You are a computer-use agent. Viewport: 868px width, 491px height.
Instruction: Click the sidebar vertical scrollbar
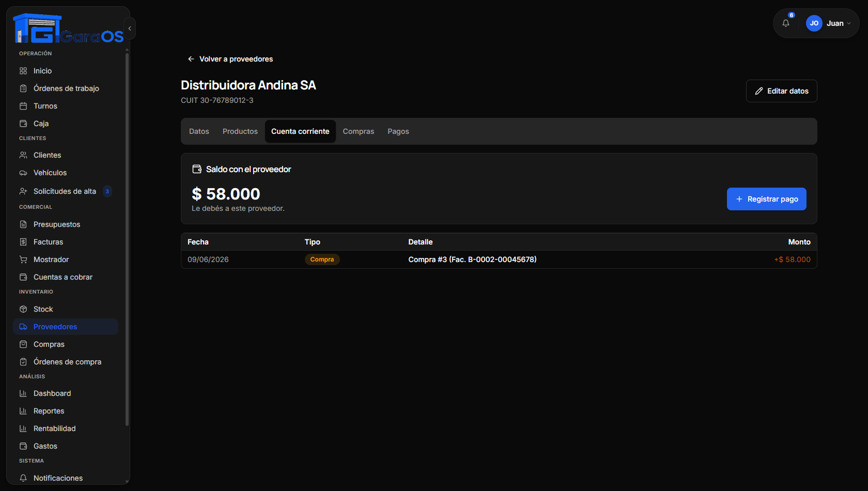pyautogui.click(x=127, y=240)
